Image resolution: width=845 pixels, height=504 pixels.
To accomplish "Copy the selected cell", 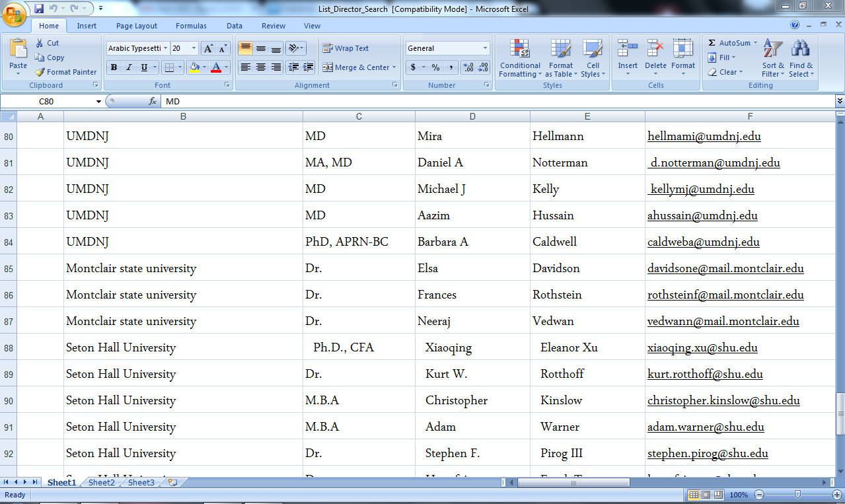I will (50, 57).
